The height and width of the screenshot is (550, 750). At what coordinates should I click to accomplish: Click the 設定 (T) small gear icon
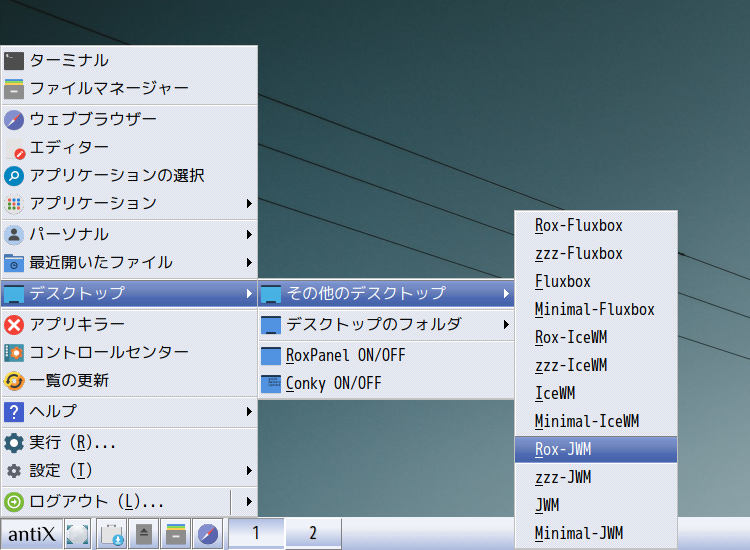pyautogui.click(x=14, y=471)
